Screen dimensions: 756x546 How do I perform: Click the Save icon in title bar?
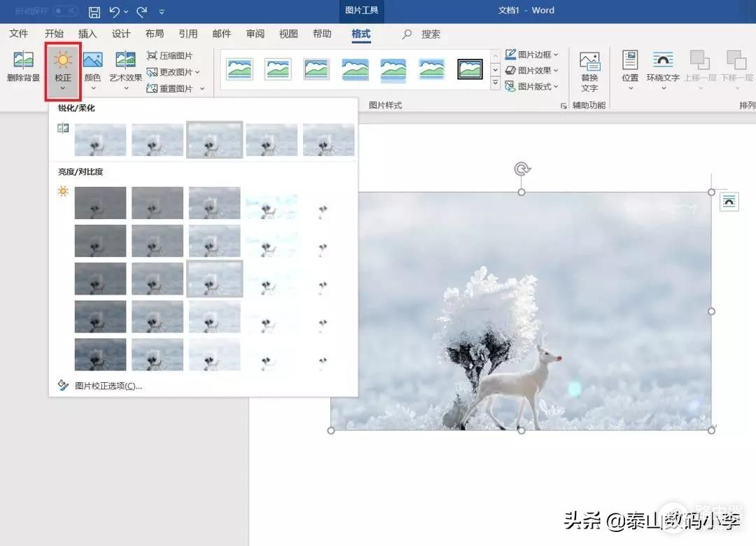94,11
